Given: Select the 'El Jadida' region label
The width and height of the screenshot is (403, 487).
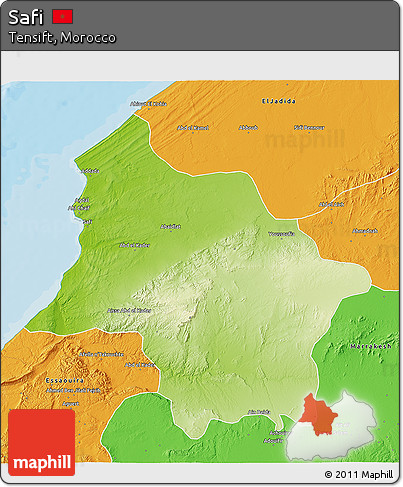Looking at the screenshot, I should (279, 101).
